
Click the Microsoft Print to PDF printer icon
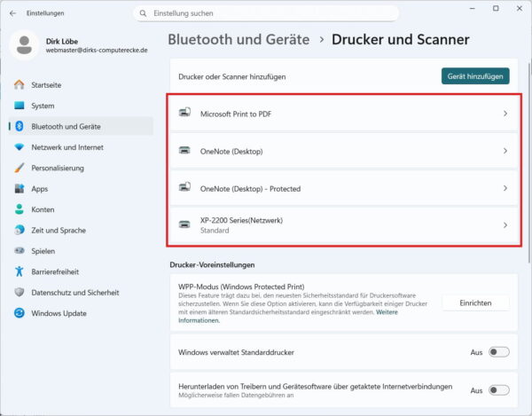tap(184, 113)
